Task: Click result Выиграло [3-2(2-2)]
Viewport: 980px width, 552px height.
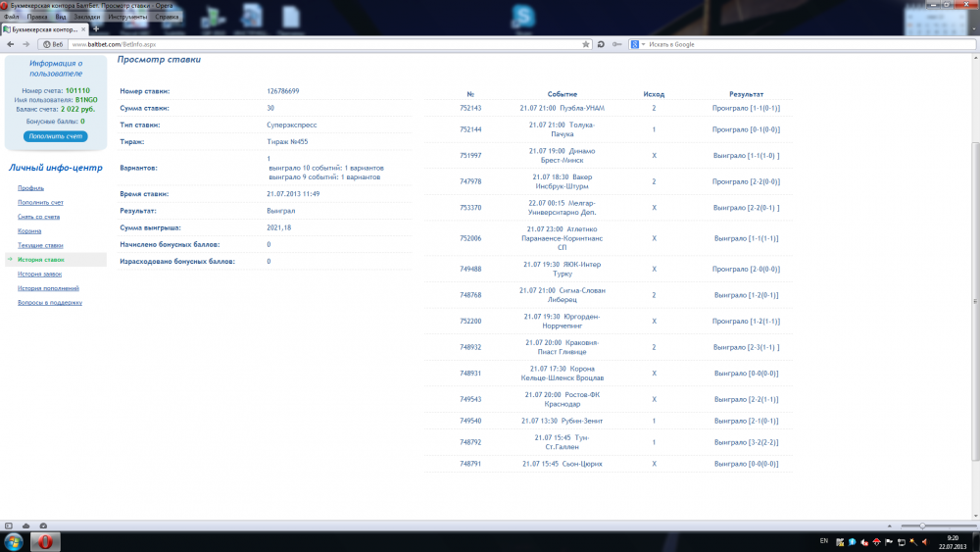Action: click(x=746, y=442)
